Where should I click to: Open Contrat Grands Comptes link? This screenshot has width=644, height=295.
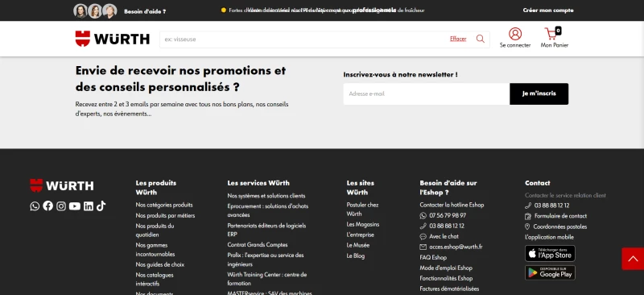[x=258, y=245]
